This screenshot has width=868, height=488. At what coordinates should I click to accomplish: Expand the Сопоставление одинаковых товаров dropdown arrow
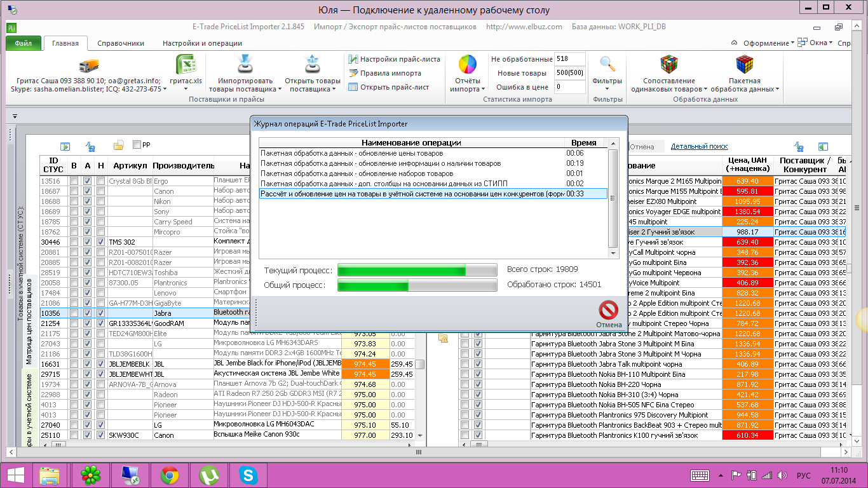coord(705,90)
